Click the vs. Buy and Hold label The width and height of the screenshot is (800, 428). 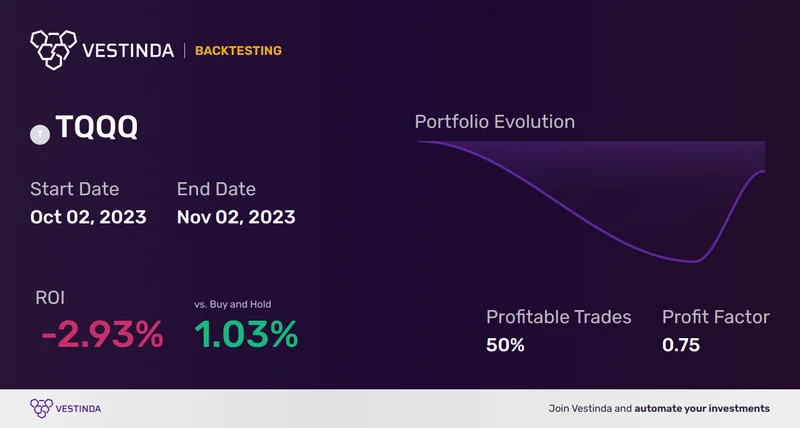pos(233,304)
